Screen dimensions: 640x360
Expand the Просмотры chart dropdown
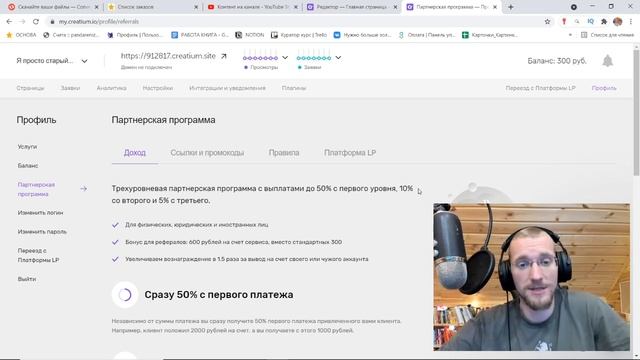285,58
